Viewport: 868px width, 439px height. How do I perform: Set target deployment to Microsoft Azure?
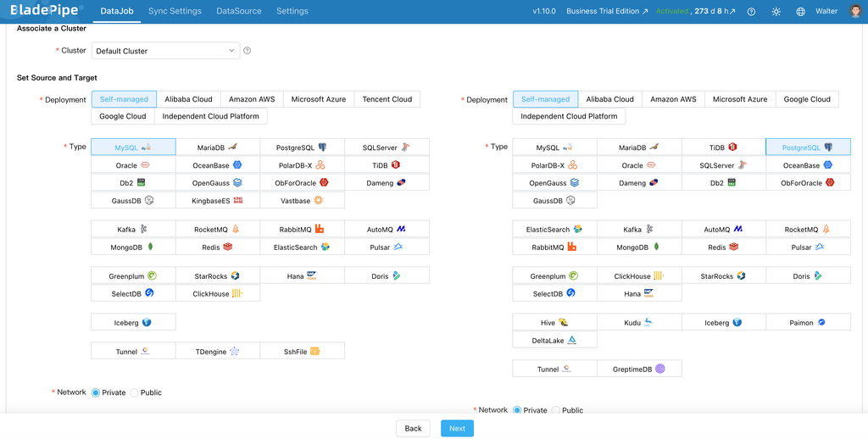click(740, 99)
